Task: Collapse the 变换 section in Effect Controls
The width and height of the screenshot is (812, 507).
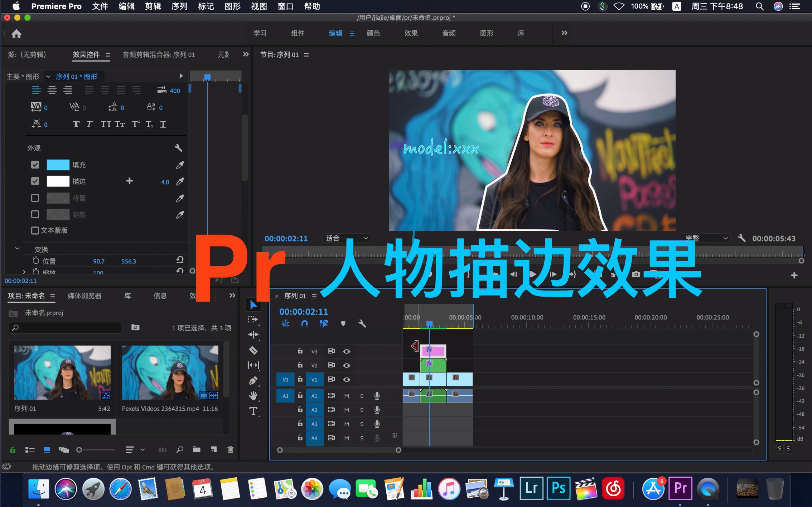Action: pyautogui.click(x=17, y=248)
